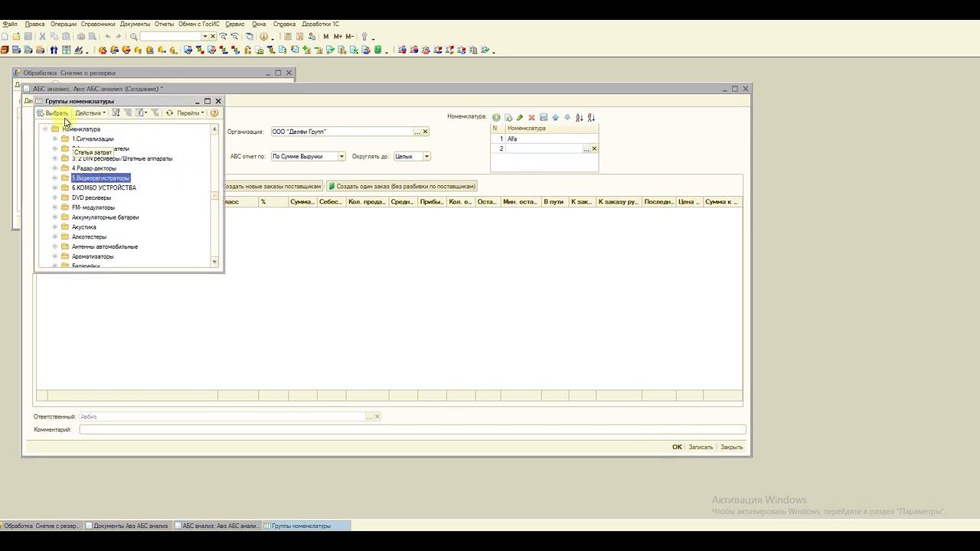
Task: Select the Alfa row in Номенклатура table
Action: click(544, 139)
